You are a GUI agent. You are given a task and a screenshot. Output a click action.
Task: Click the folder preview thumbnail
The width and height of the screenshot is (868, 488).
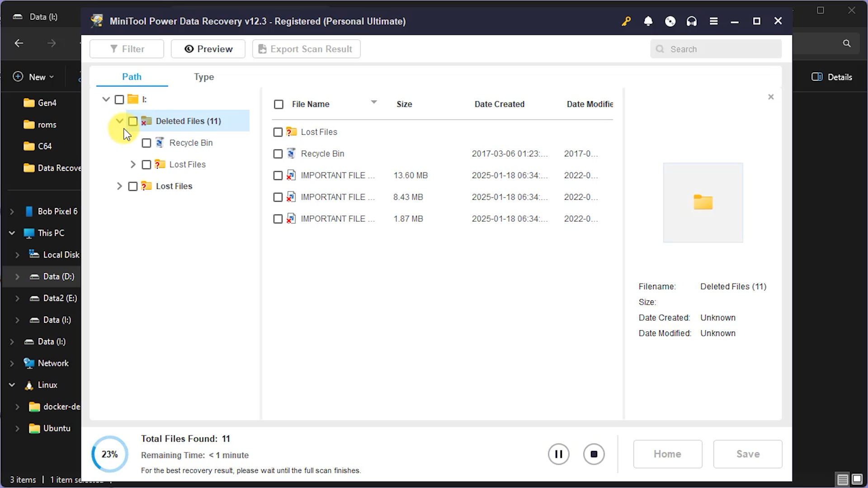pos(703,202)
